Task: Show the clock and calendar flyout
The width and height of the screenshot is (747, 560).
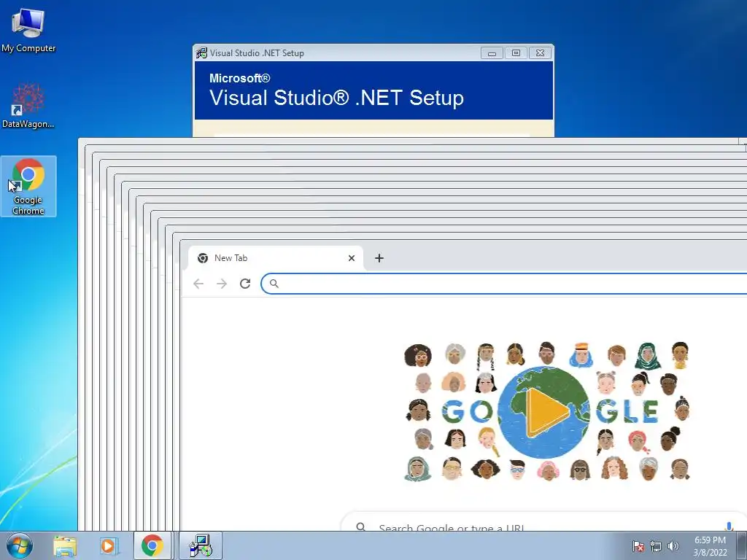Action: [x=710, y=546]
